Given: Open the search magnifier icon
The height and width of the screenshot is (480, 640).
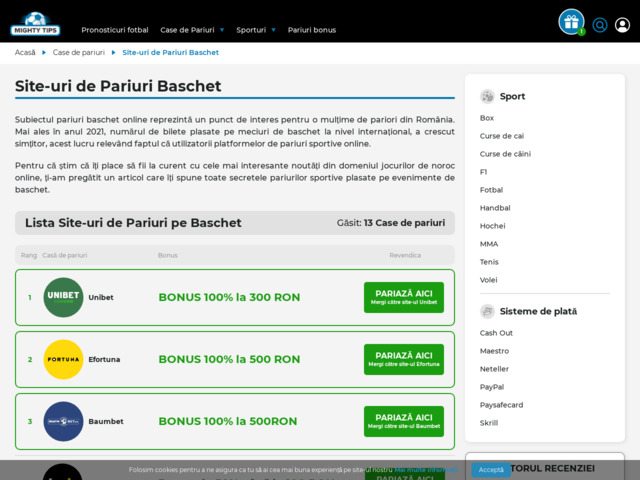Looking at the screenshot, I should tap(600, 25).
